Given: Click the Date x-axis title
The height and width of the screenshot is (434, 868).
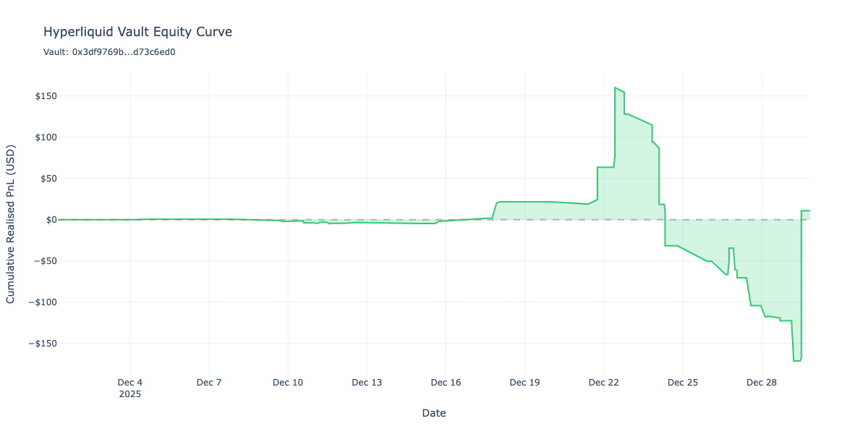Looking at the screenshot, I should point(434,413).
